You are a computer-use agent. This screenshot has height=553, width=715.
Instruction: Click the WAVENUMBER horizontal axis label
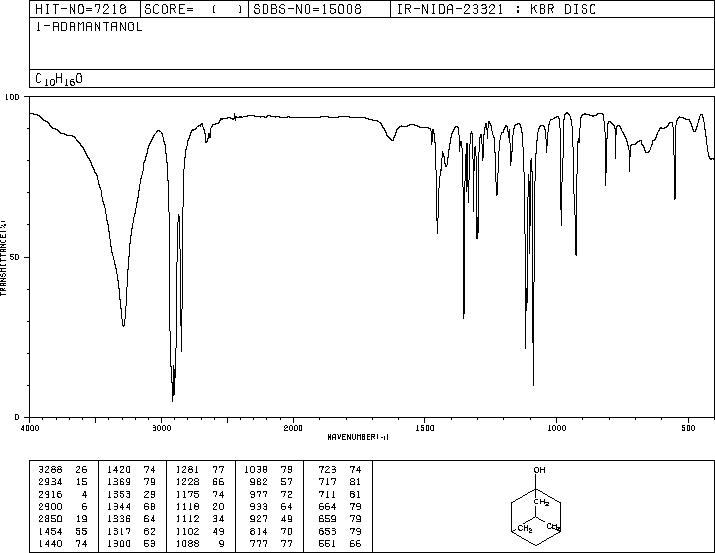(x=358, y=437)
